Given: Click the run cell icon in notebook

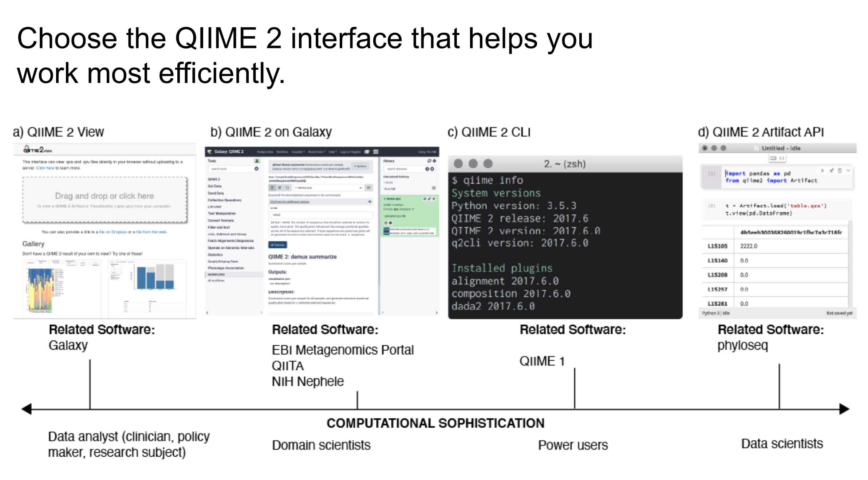Looking at the screenshot, I should [822, 170].
